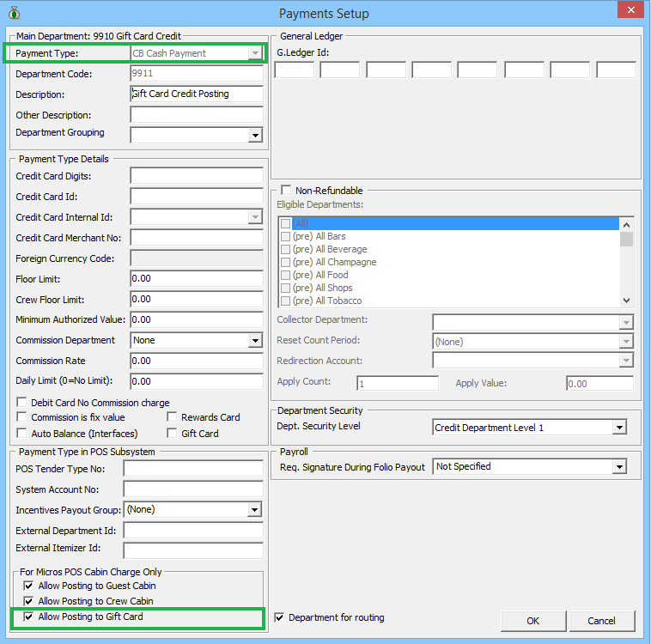Confirm with the OK button
The height and width of the screenshot is (644, 651).
533,621
